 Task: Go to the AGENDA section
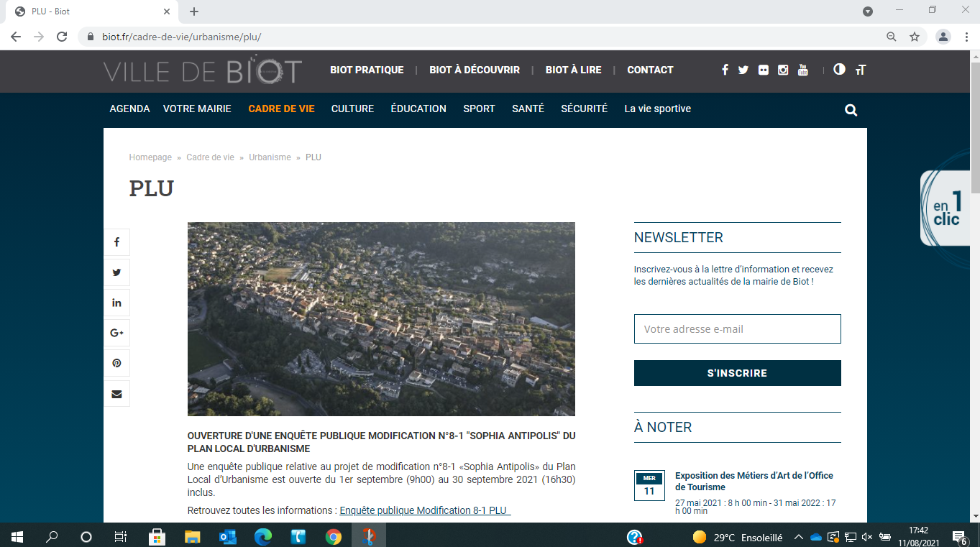[x=129, y=109]
